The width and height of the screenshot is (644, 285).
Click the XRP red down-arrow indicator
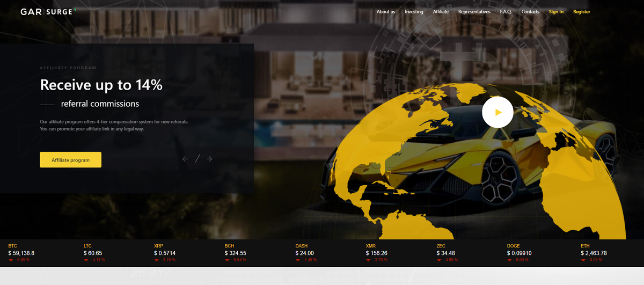pyautogui.click(x=156, y=260)
